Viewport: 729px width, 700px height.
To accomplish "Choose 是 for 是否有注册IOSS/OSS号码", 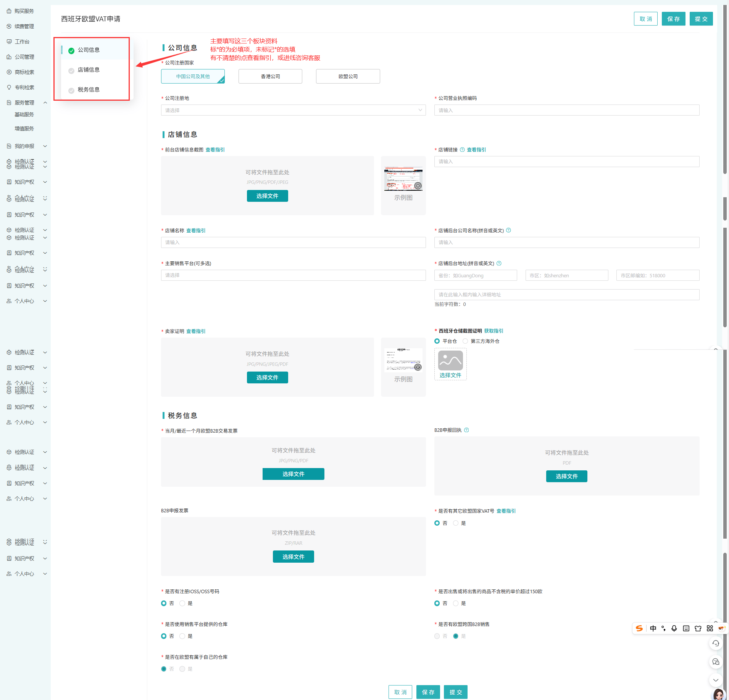I will [182, 603].
